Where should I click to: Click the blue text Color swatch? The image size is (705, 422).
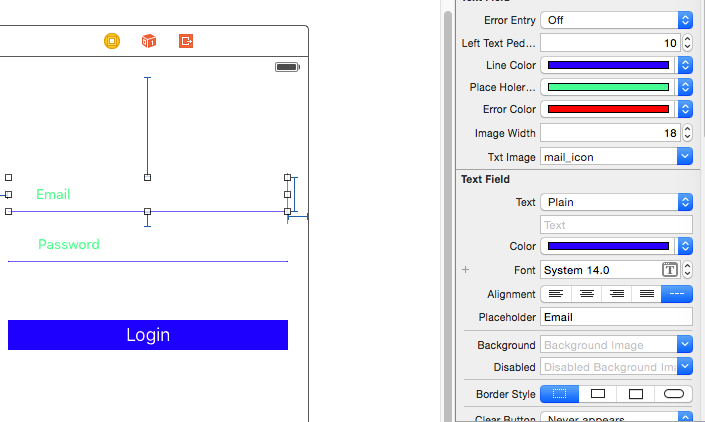[608, 246]
